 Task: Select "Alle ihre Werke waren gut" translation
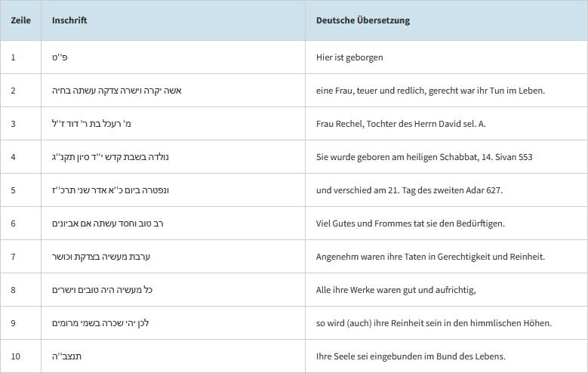[396, 290]
